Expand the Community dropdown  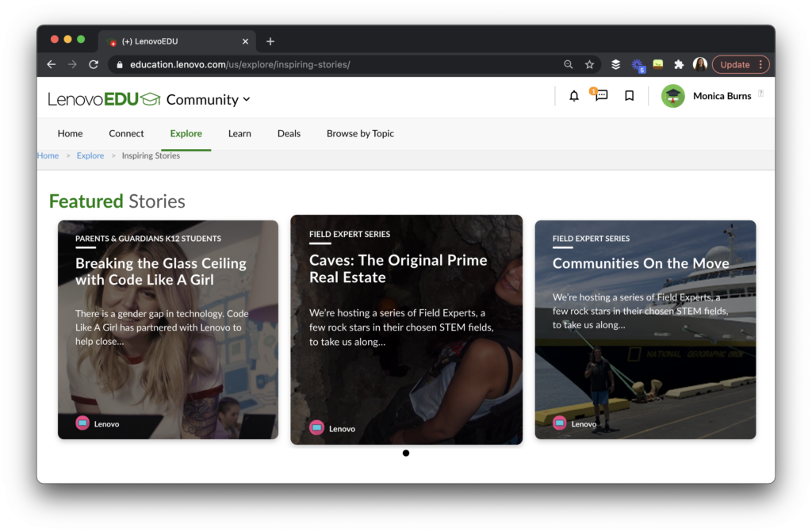tap(247, 100)
